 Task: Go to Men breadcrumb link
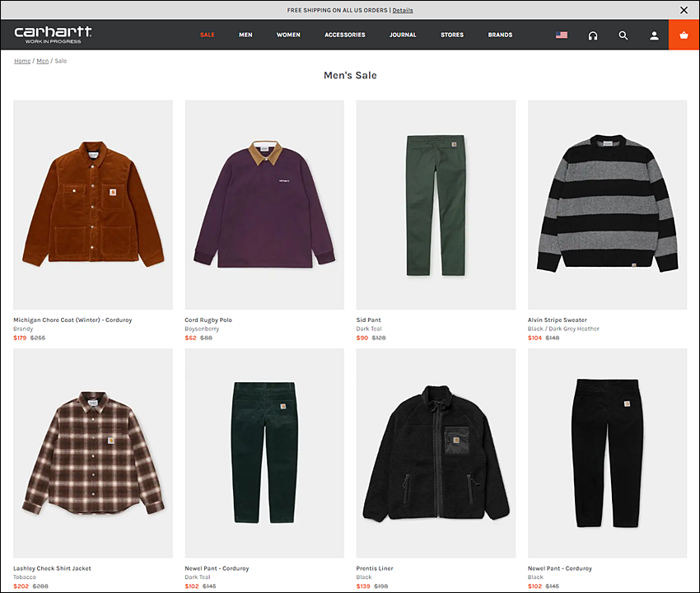pyautogui.click(x=42, y=61)
